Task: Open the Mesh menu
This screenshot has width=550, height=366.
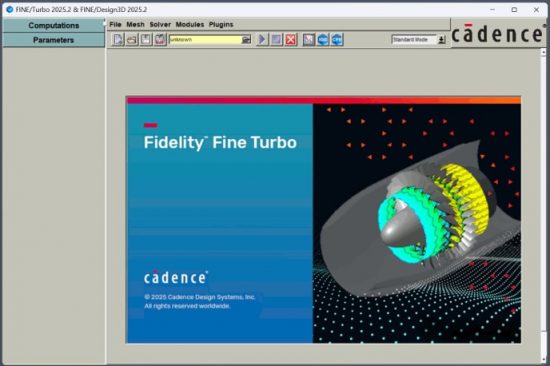Action: [x=135, y=24]
